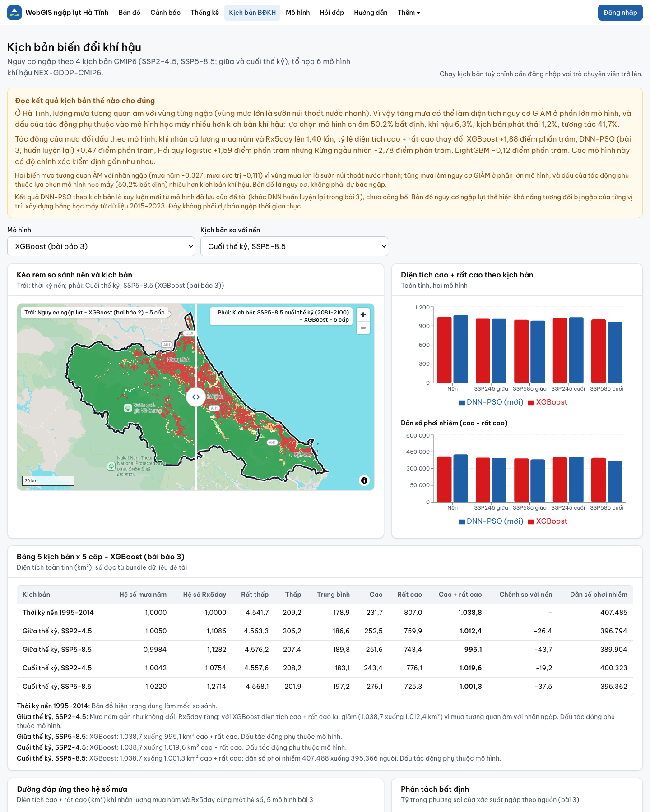650x812 pixels.
Task: Click the Chênh so với nền column header
Action: pos(526,595)
